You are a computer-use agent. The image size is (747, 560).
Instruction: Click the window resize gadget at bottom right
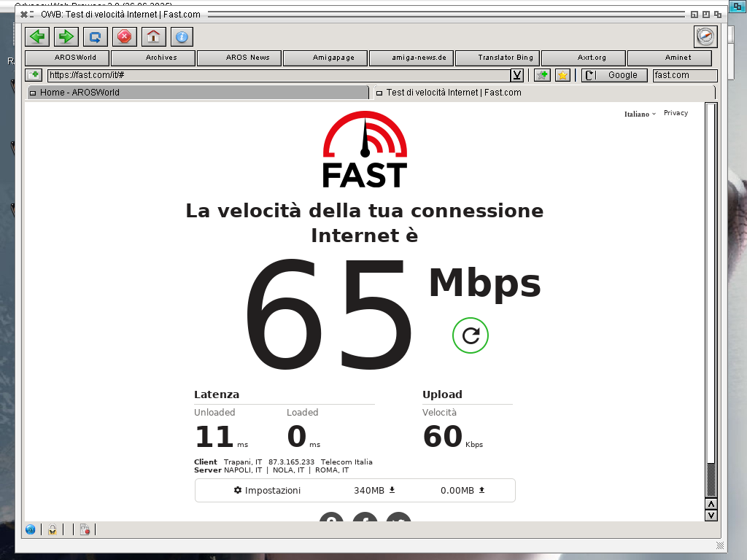click(x=720, y=545)
